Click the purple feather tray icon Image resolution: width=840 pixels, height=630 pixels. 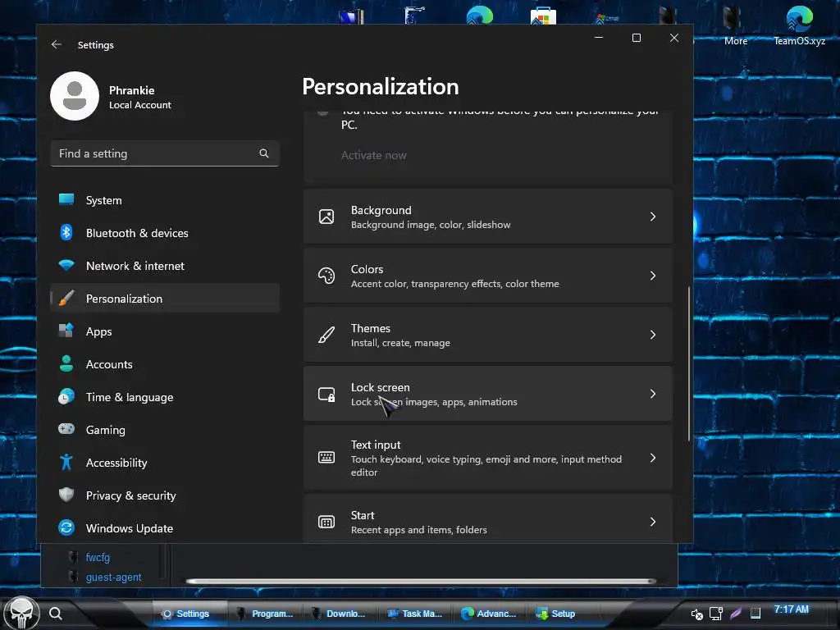[x=736, y=614]
